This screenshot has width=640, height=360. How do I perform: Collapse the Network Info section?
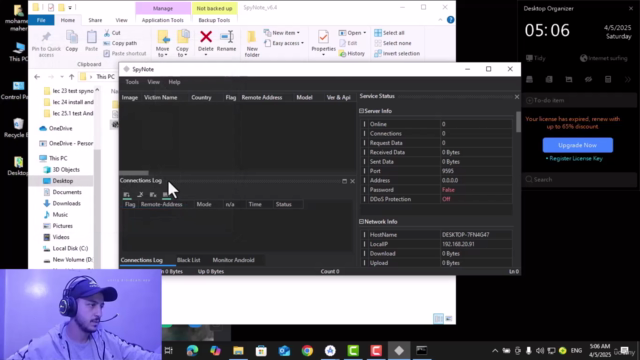(361, 222)
